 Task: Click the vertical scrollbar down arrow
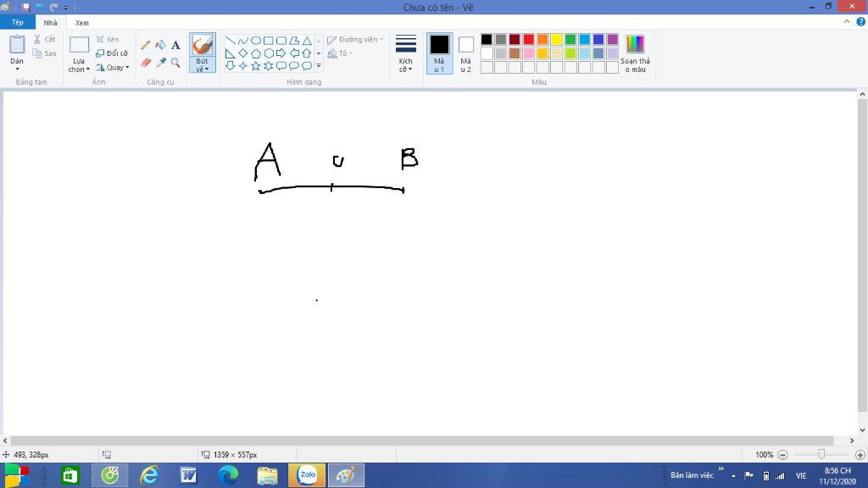(x=862, y=430)
